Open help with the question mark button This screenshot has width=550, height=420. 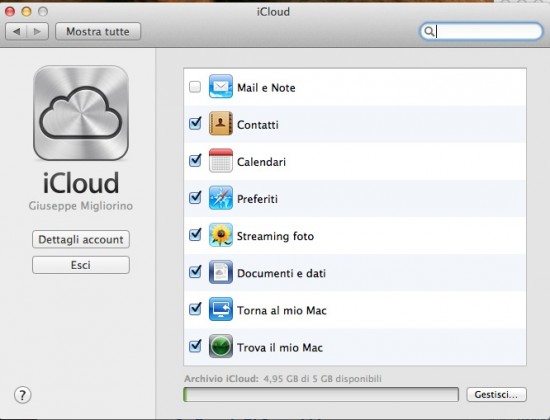pyautogui.click(x=22, y=395)
